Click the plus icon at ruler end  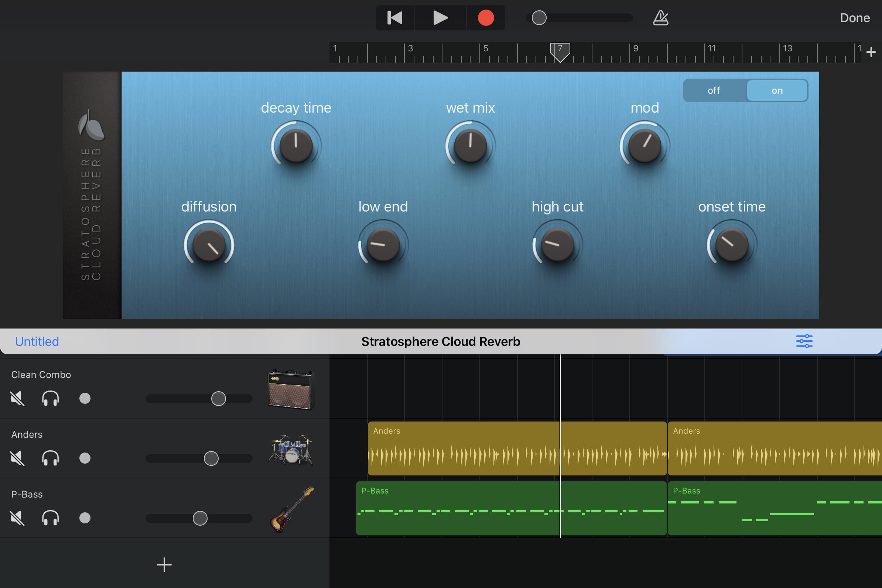(871, 52)
